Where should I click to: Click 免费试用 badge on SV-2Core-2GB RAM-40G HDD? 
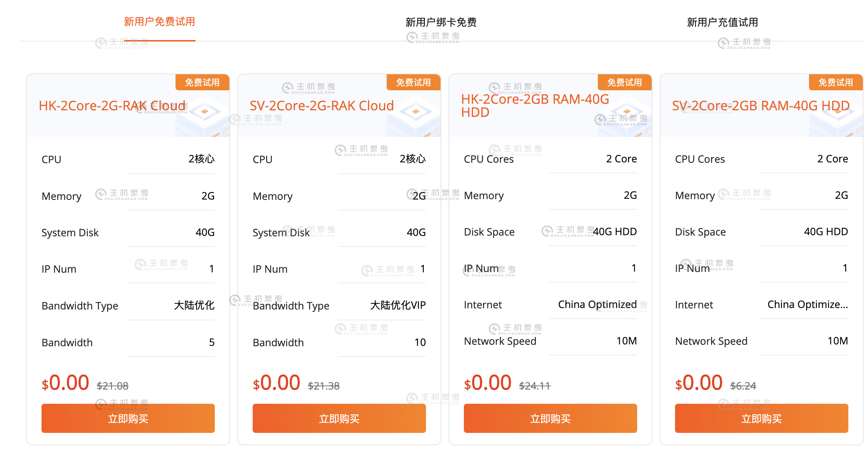[x=836, y=82]
